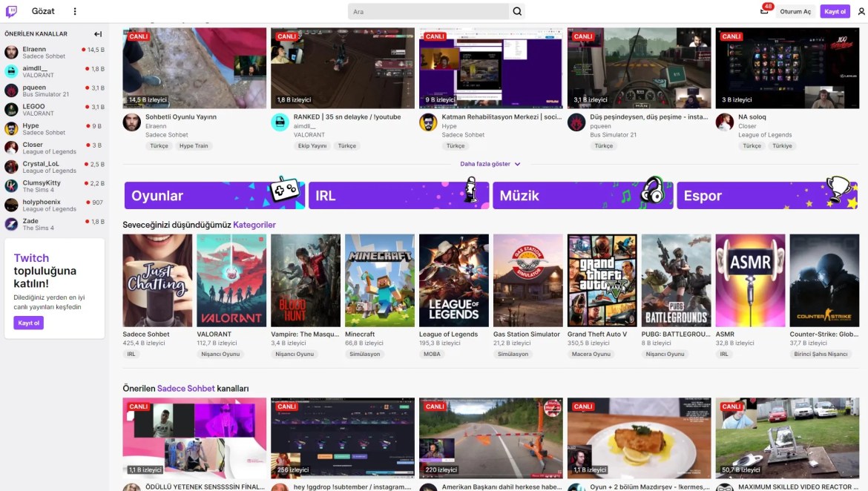Click Closer's avatar beside NA soloq stream

(x=725, y=122)
